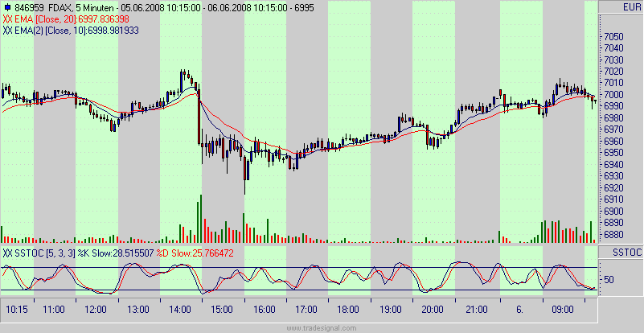Click the 6940 price scale label
Screen dimensions: 644x333
coord(613,164)
